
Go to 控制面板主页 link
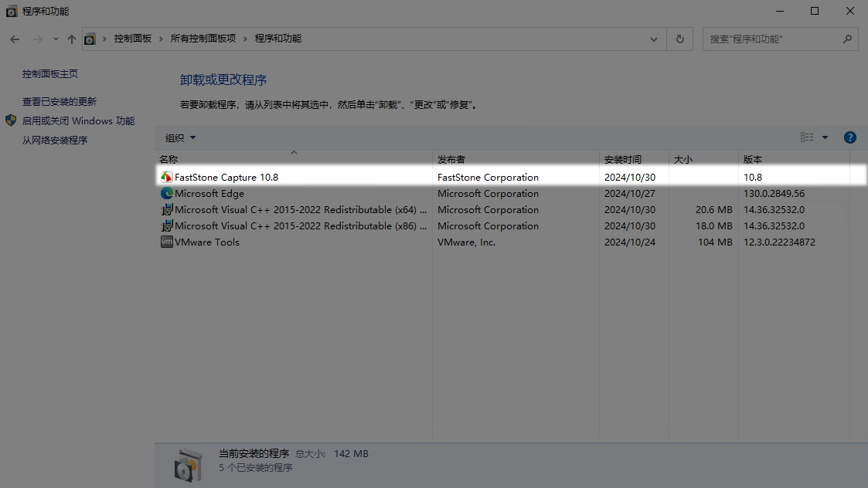50,74
